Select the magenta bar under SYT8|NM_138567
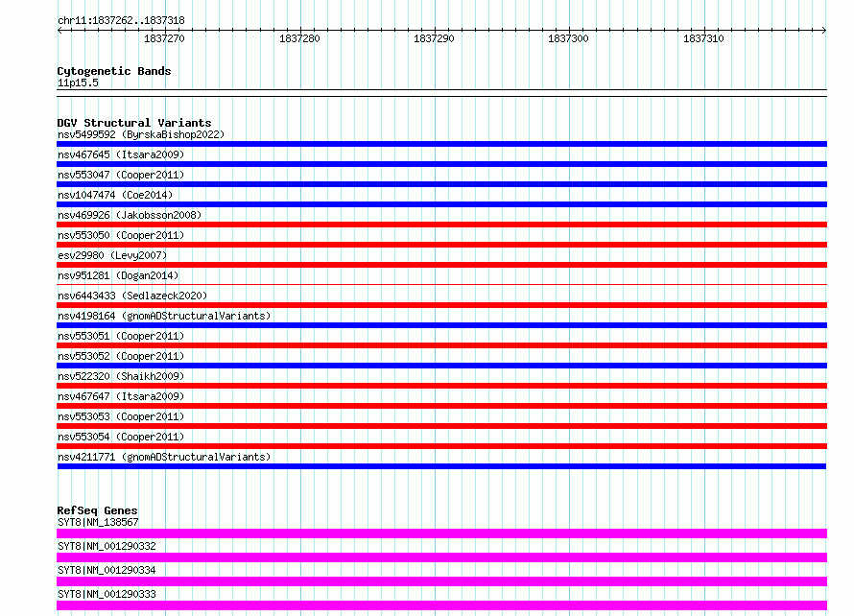 click(x=441, y=533)
